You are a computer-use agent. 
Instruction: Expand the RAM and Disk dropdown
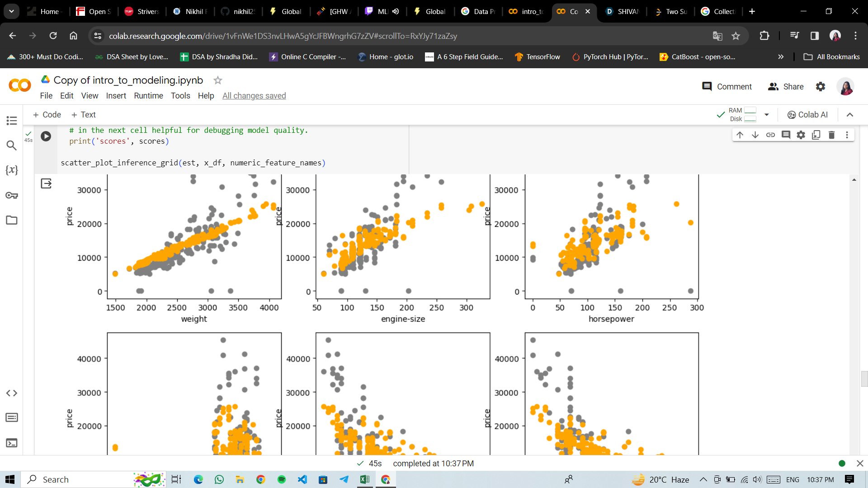[767, 115]
